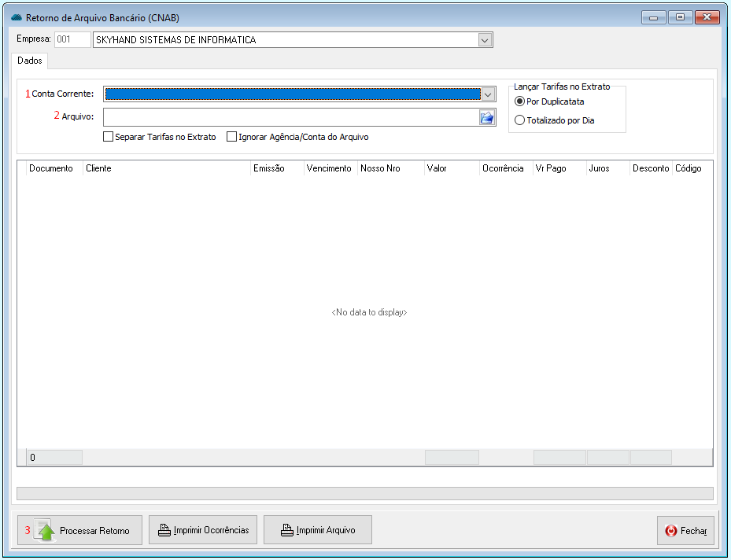Click the Empresa code field 001
731x560 pixels.
tap(72, 39)
